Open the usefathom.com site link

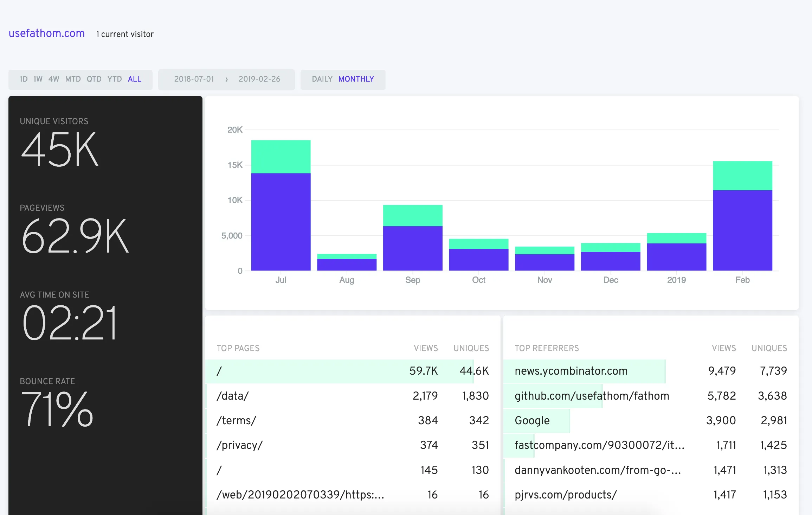point(46,33)
